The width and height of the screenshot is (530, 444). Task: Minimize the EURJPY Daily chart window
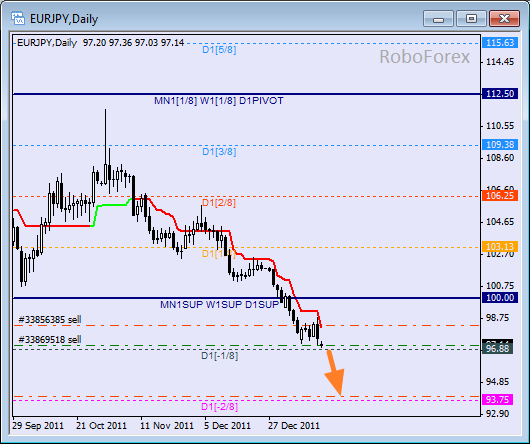tap(438, 18)
